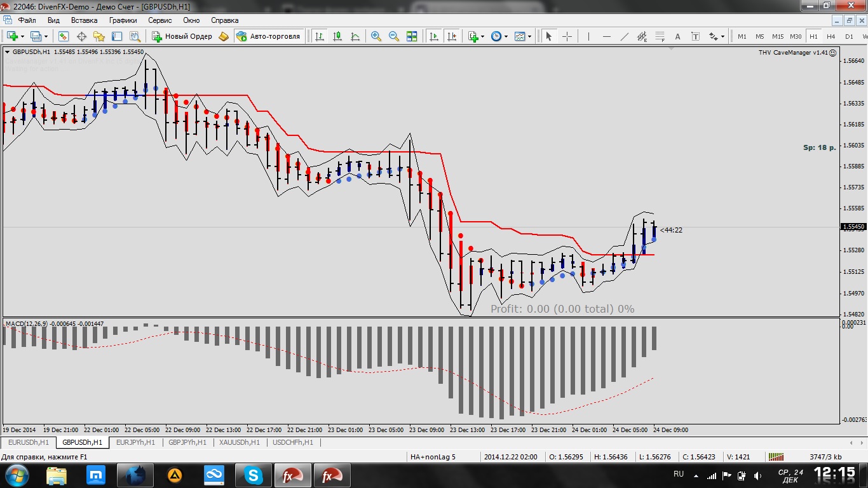Click the Zoom Out magnifier icon
Screen dimensions: 868x488
pyautogui.click(x=394, y=36)
